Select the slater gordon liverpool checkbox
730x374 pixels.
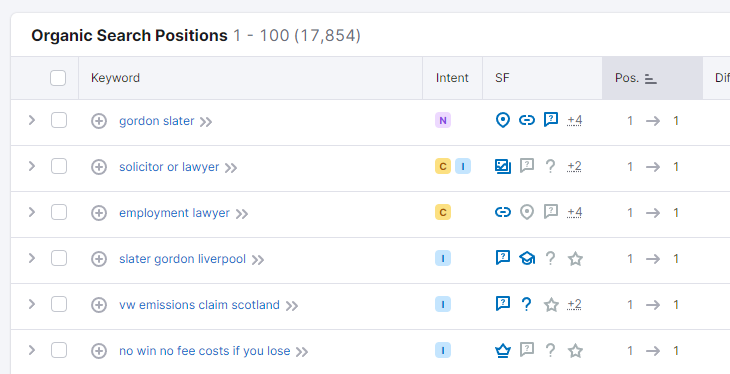(x=59, y=258)
